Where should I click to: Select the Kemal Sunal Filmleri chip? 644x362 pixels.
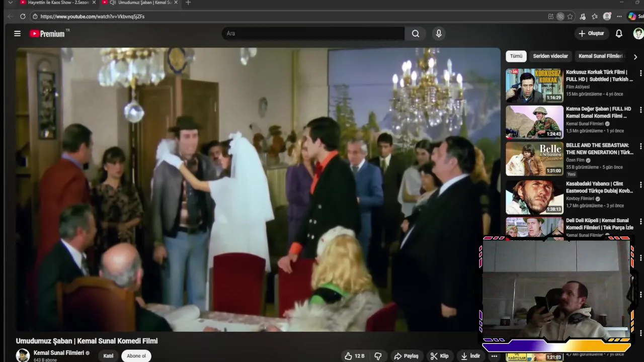click(x=601, y=56)
